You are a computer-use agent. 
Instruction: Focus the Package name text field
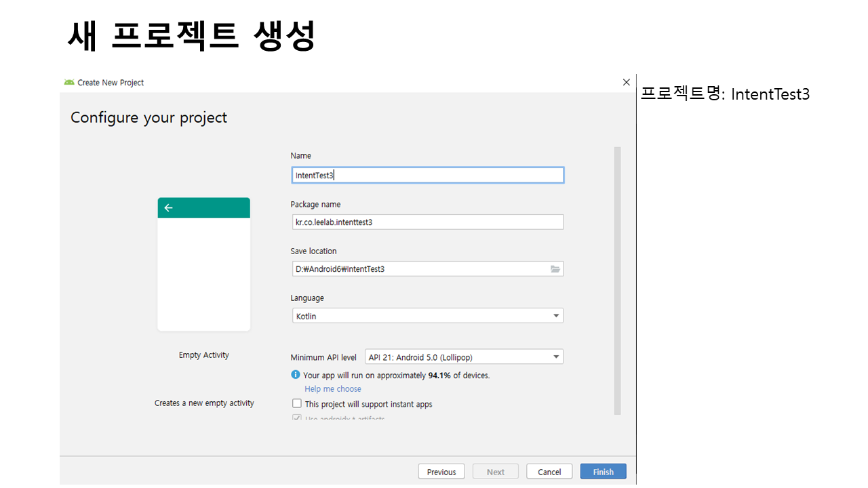point(427,222)
